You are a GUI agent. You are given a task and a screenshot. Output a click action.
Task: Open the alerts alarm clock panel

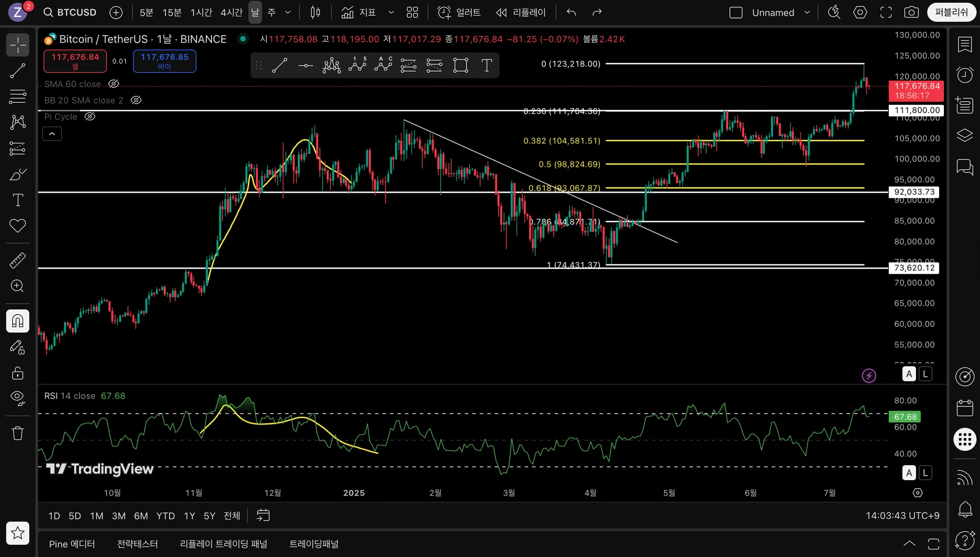pos(965,75)
